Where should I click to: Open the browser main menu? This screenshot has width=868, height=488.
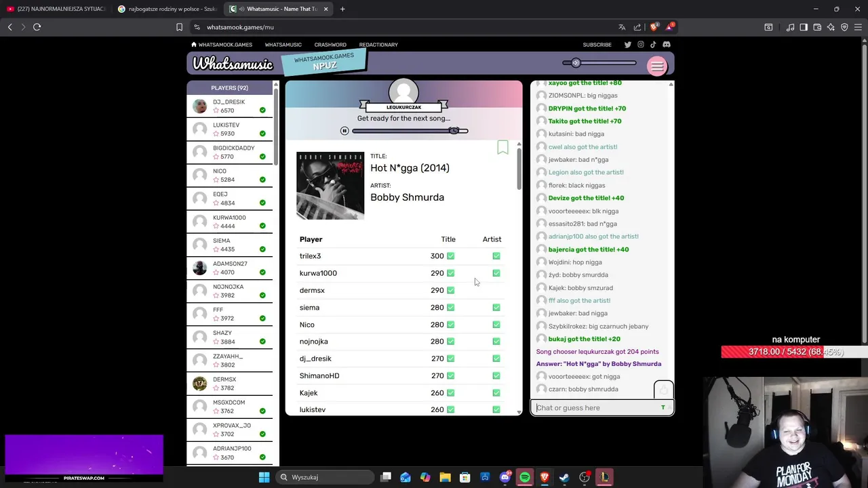[858, 27]
